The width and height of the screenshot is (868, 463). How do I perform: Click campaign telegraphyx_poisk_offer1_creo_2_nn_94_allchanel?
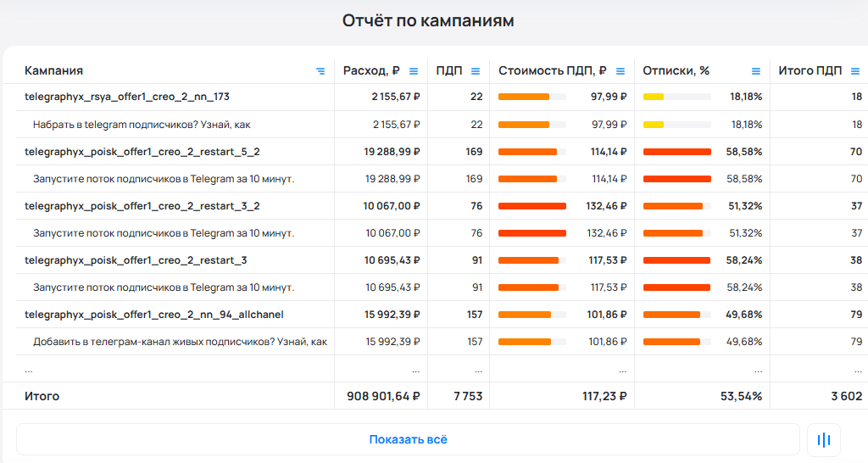154,315
